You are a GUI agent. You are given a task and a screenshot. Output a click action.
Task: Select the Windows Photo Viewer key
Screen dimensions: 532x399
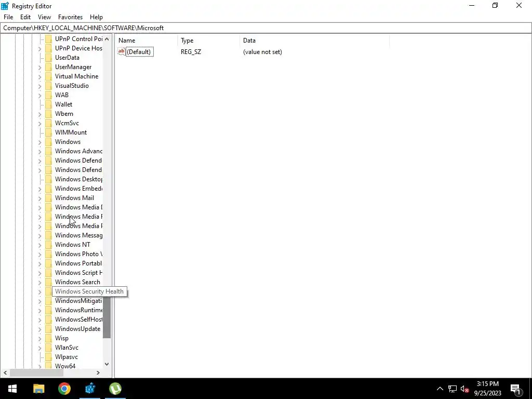pos(79,254)
